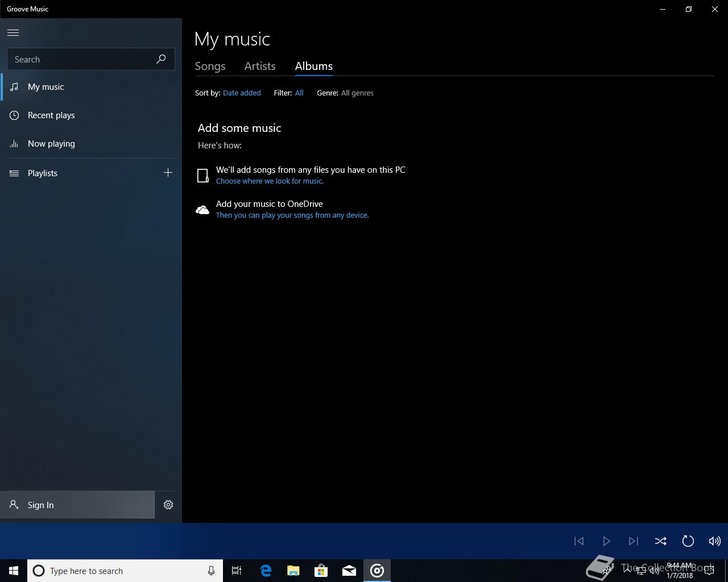Minimize the Groove Music window

point(663,9)
